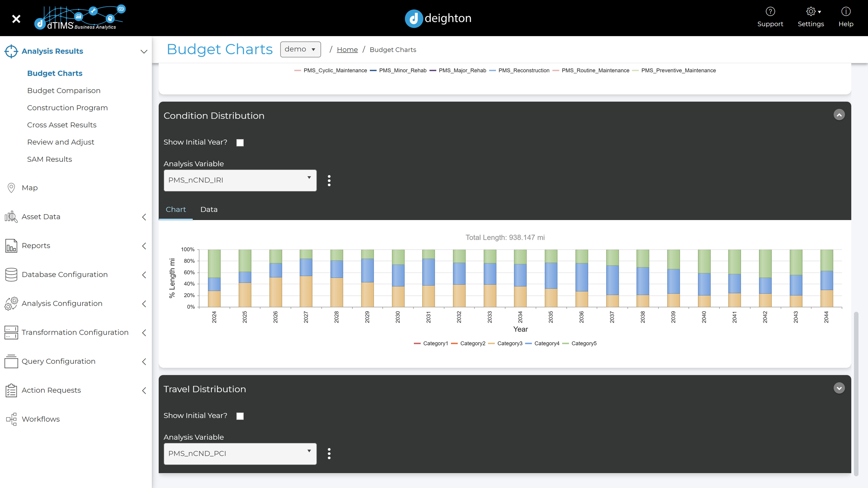Click the Map pin icon in sidebar
This screenshot has height=488, width=868.
coord(11,188)
